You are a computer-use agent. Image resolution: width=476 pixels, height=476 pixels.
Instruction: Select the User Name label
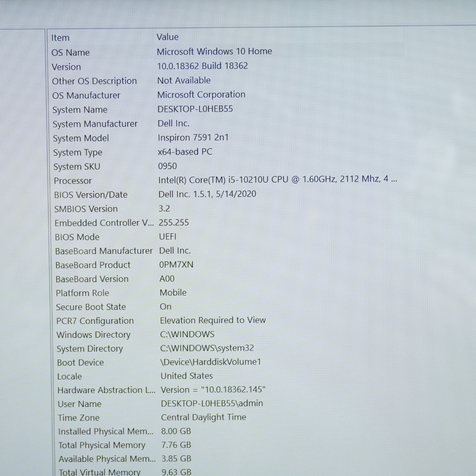80,404
